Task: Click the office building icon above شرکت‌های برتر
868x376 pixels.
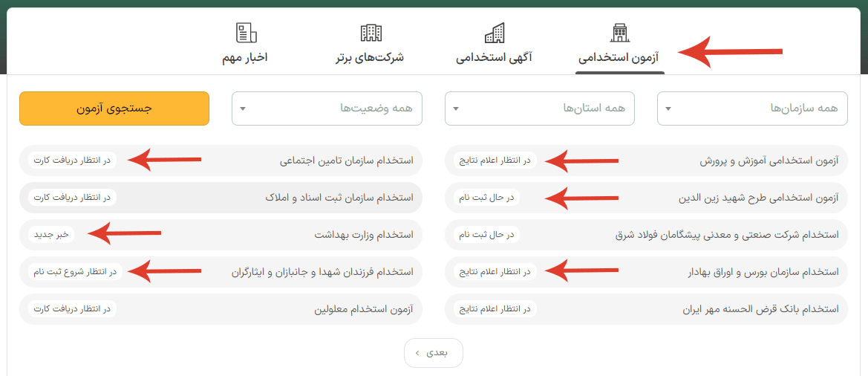Action: (x=371, y=33)
